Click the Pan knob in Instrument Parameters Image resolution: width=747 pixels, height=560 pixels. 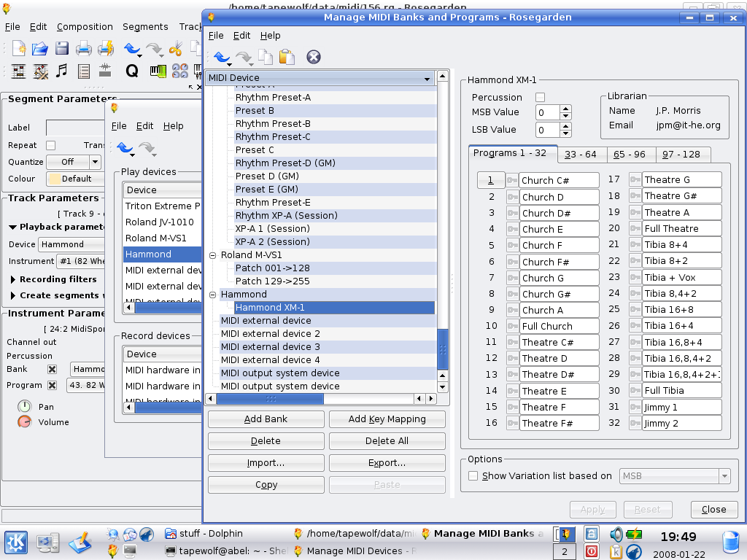click(x=24, y=407)
